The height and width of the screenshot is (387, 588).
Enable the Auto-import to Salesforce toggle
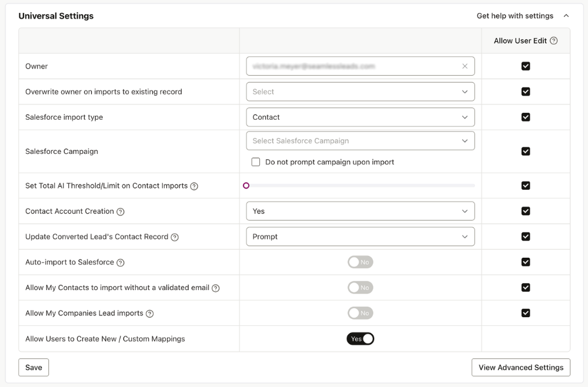coord(360,262)
